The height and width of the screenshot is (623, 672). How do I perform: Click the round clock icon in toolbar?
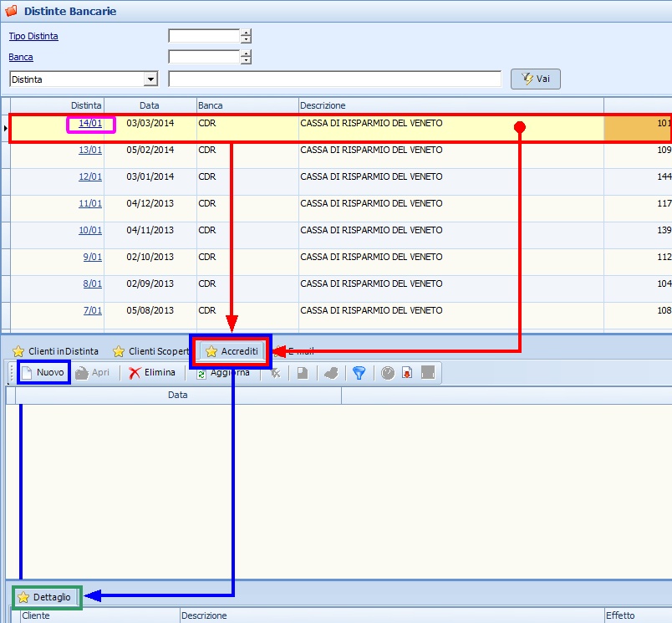tap(388, 373)
